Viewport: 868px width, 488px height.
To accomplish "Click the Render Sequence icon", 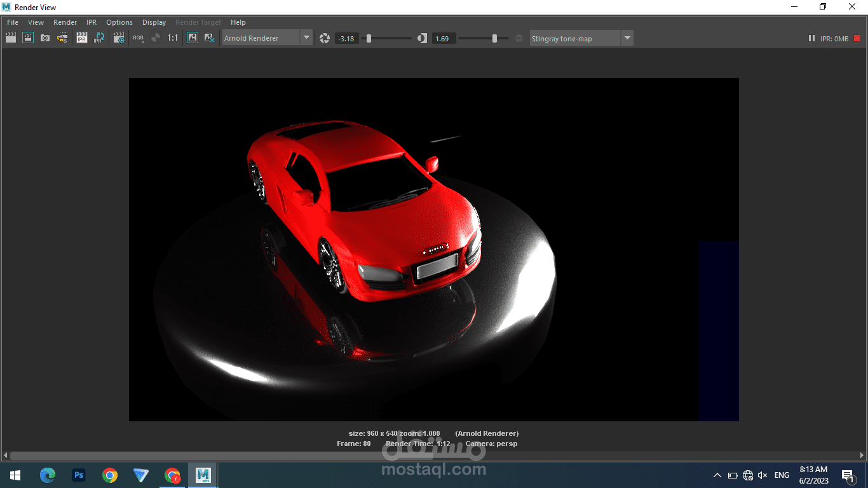I will tap(62, 38).
